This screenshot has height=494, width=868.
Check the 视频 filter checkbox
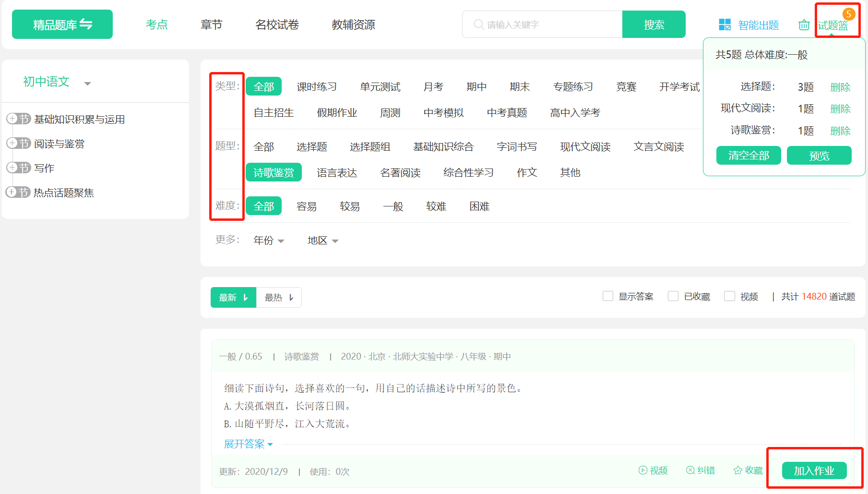click(x=729, y=296)
